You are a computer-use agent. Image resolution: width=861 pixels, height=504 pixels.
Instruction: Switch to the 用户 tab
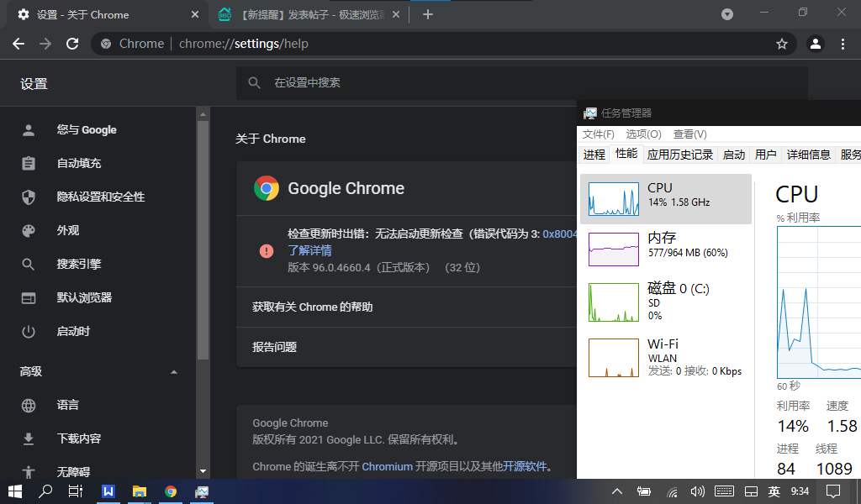pos(765,155)
